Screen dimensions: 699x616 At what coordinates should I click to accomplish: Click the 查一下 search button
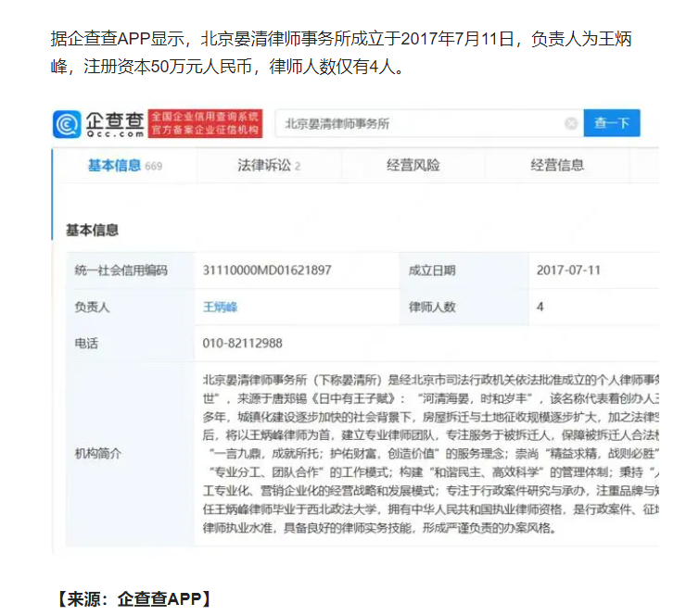[x=612, y=123]
